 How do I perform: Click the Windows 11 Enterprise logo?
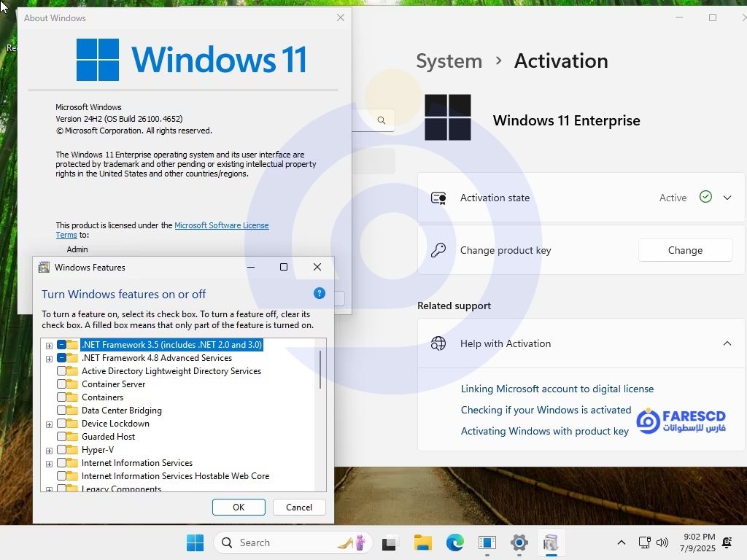click(x=447, y=117)
